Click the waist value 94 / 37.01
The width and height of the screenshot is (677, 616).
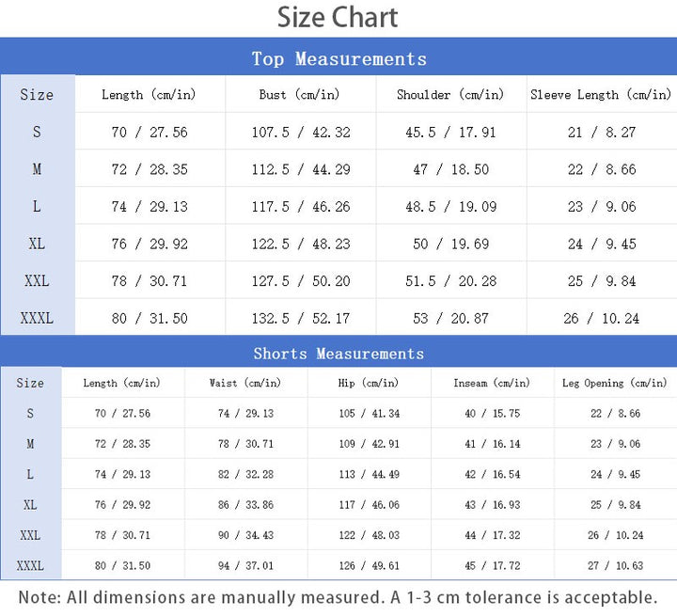(x=245, y=565)
